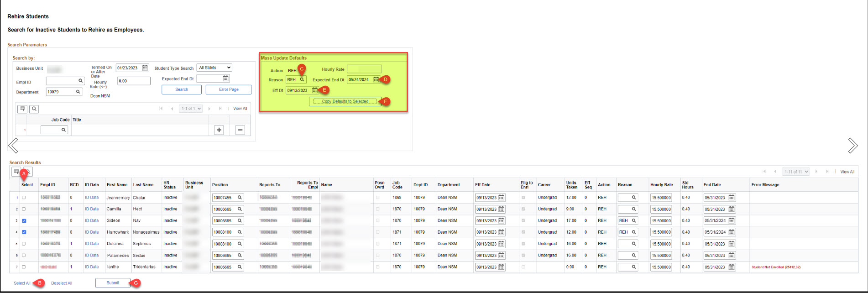868x293 pixels.
Task: Click Copy Defaults to Selected
Action: tap(345, 101)
